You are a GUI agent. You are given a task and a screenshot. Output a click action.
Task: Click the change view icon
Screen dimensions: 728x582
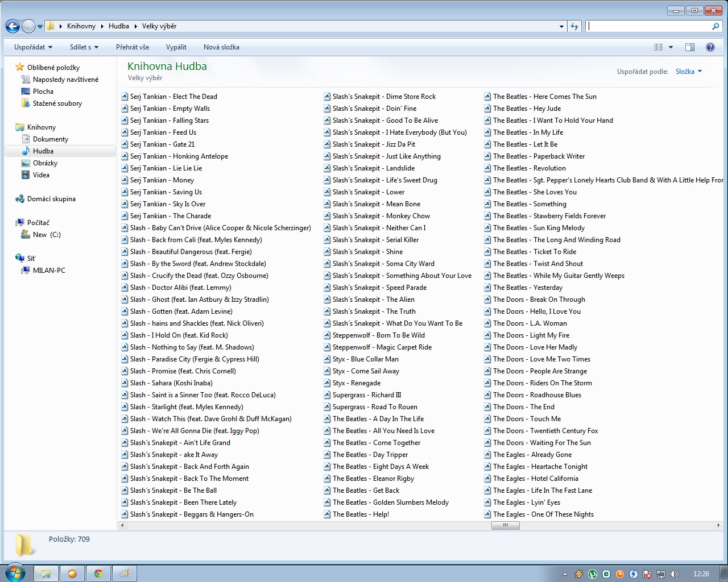point(659,47)
